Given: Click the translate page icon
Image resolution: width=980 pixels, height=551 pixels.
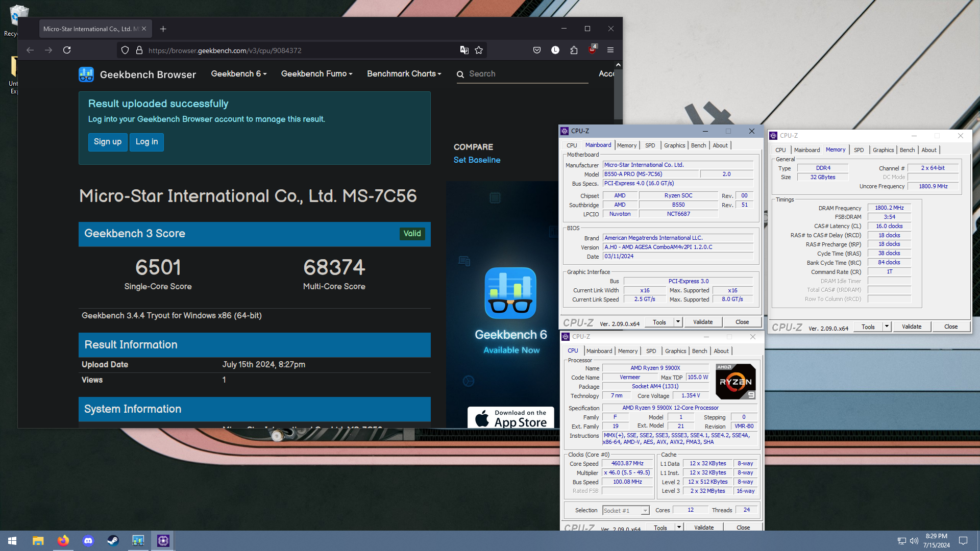Looking at the screenshot, I should (464, 50).
